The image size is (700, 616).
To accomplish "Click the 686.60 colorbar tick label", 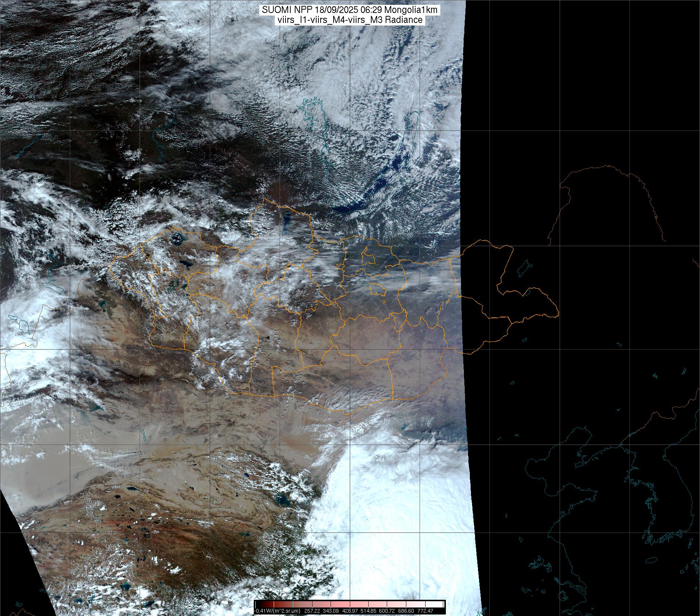I will click(406, 612).
